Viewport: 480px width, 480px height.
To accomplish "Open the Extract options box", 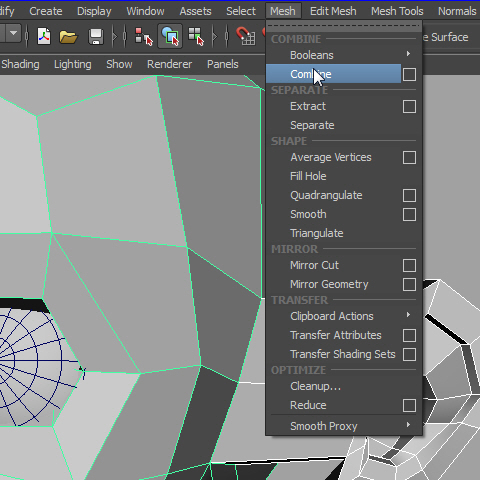I will [409, 107].
